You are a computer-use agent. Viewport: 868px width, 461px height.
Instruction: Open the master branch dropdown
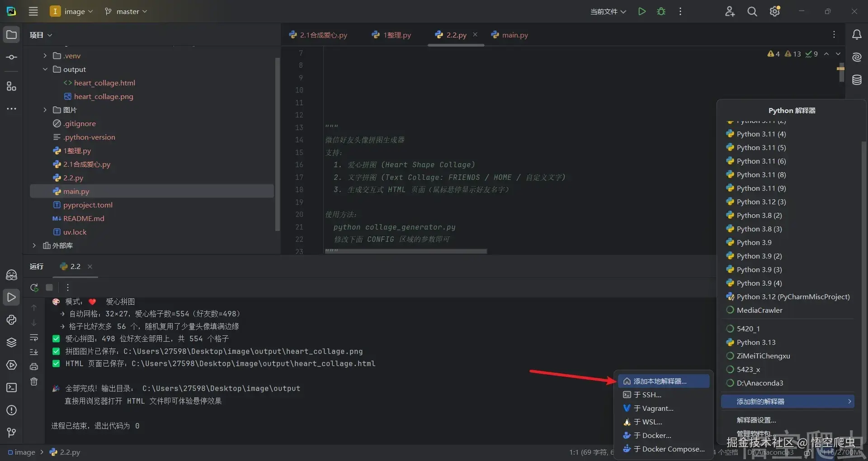click(126, 12)
